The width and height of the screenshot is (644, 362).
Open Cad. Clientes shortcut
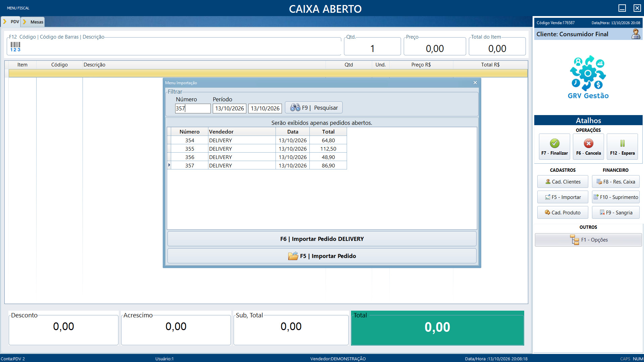pyautogui.click(x=563, y=182)
